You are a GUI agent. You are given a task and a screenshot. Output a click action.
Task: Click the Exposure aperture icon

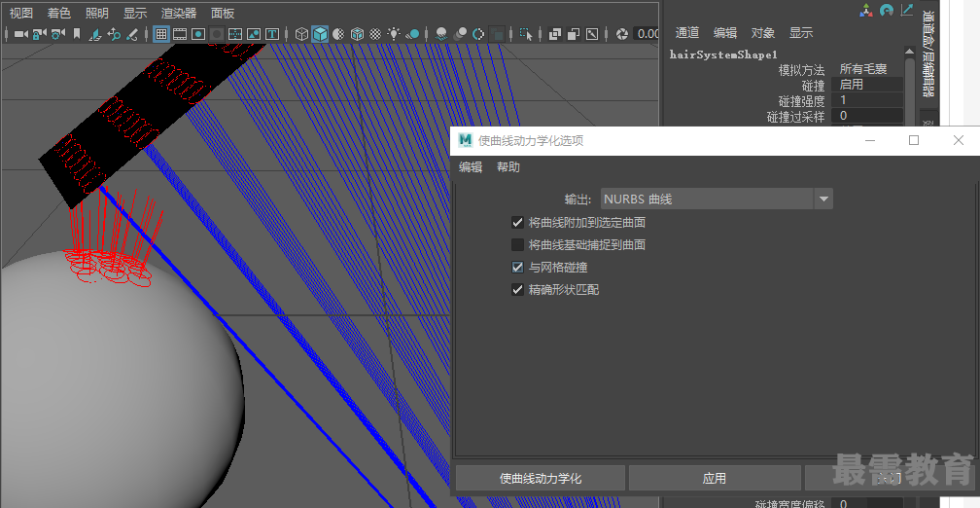pos(621,34)
